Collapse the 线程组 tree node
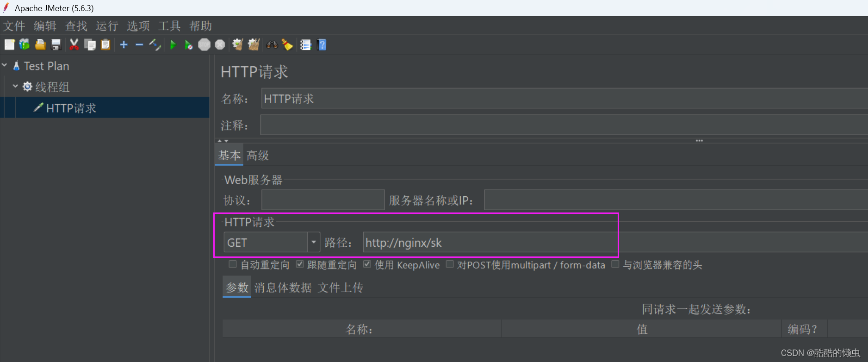This screenshot has height=362, width=868. click(x=15, y=86)
